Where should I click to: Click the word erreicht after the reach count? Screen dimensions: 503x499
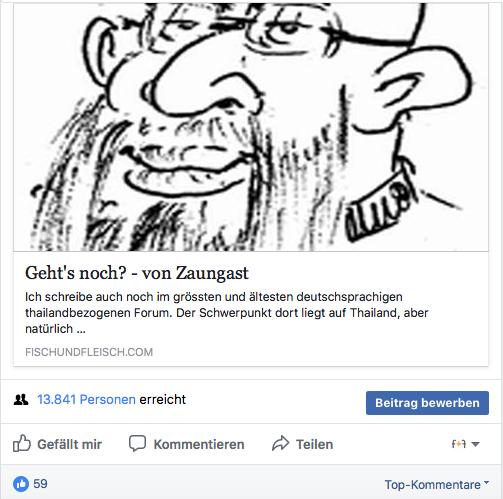coord(162,399)
